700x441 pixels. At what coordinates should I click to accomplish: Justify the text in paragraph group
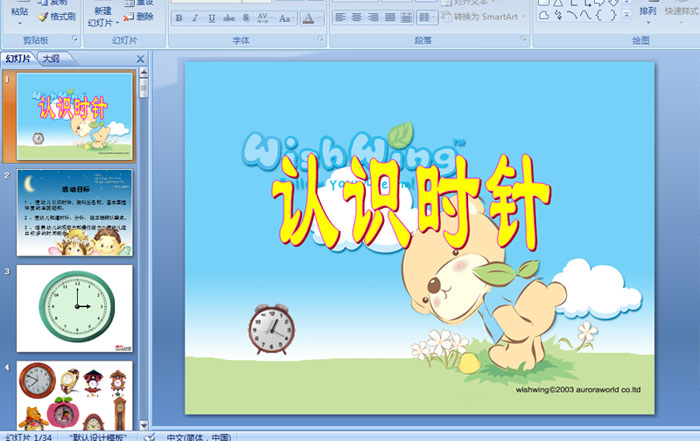(x=390, y=17)
